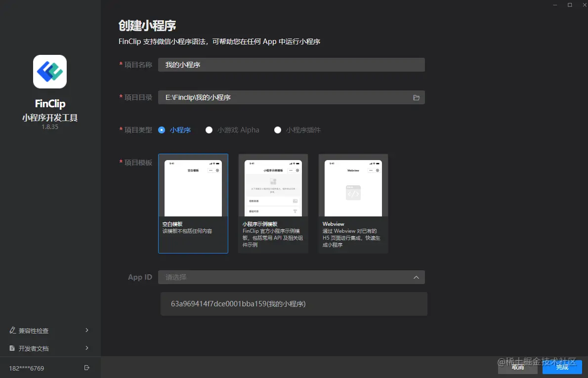Select the 小游戏 Alpha project type radio
Viewport: 588px width, 378px height.
pyautogui.click(x=209, y=130)
